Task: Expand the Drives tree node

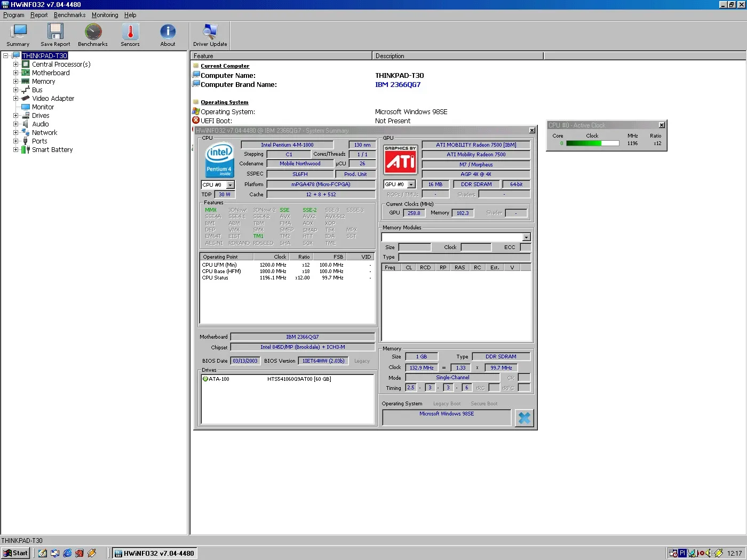Action: (x=15, y=115)
